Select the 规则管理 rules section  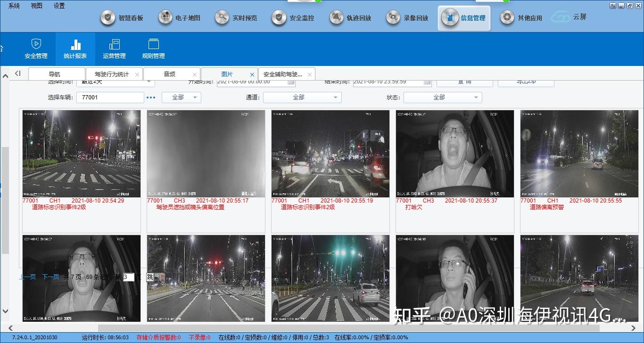click(153, 49)
